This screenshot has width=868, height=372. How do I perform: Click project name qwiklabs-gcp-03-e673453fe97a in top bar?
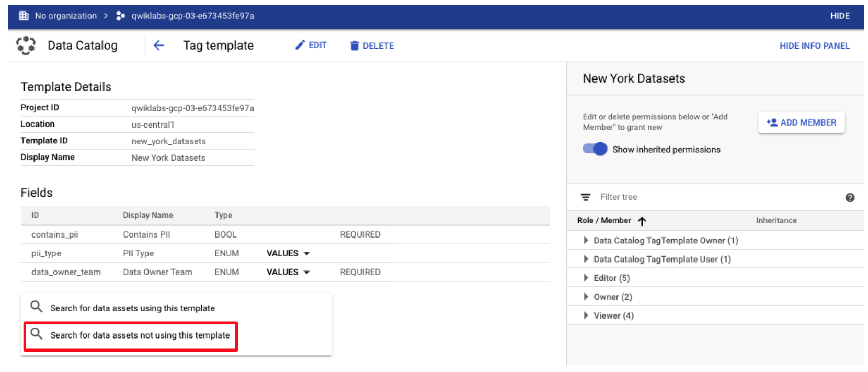(192, 16)
